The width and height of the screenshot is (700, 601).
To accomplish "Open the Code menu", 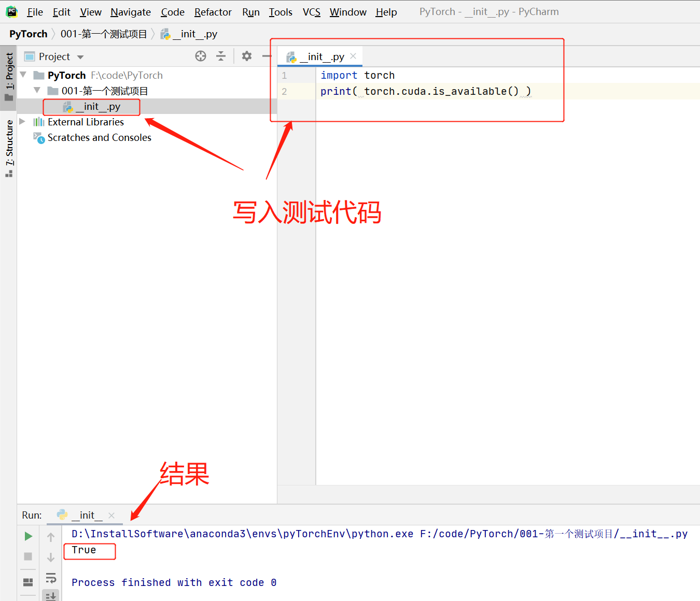I will point(173,12).
